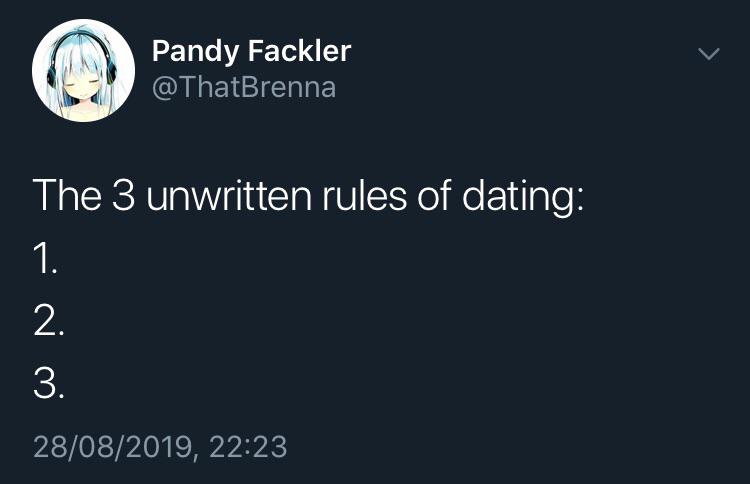Click the surname "Fackler"
The height and width of the screenshot is (484, 750).
tap(300, 50)
